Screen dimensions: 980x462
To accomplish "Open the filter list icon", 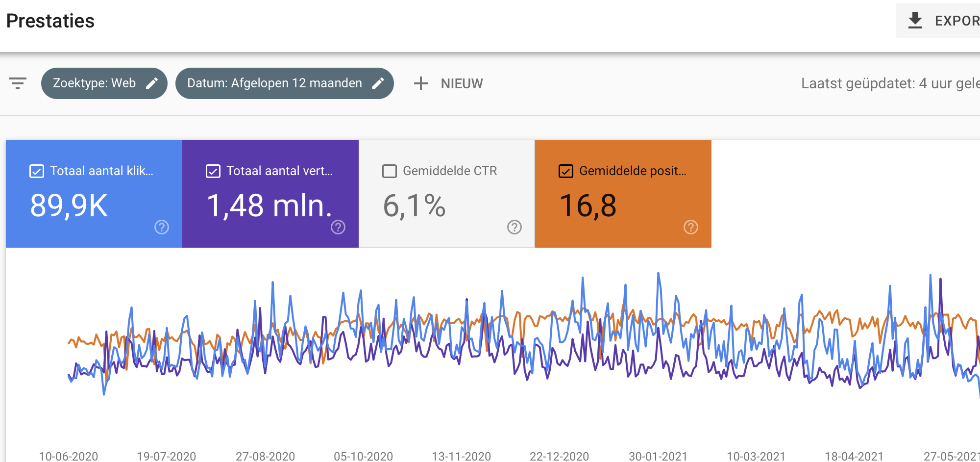I will point(18,83).
